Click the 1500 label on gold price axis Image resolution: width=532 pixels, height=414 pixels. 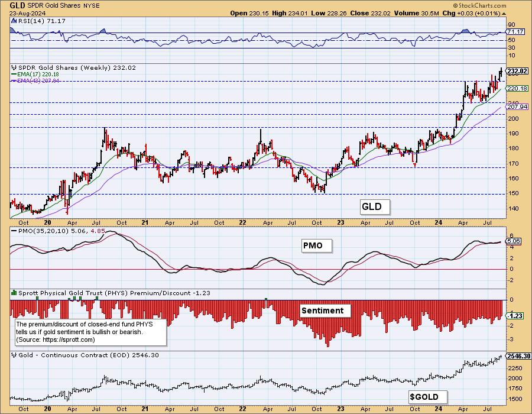(x=515, y=399)
